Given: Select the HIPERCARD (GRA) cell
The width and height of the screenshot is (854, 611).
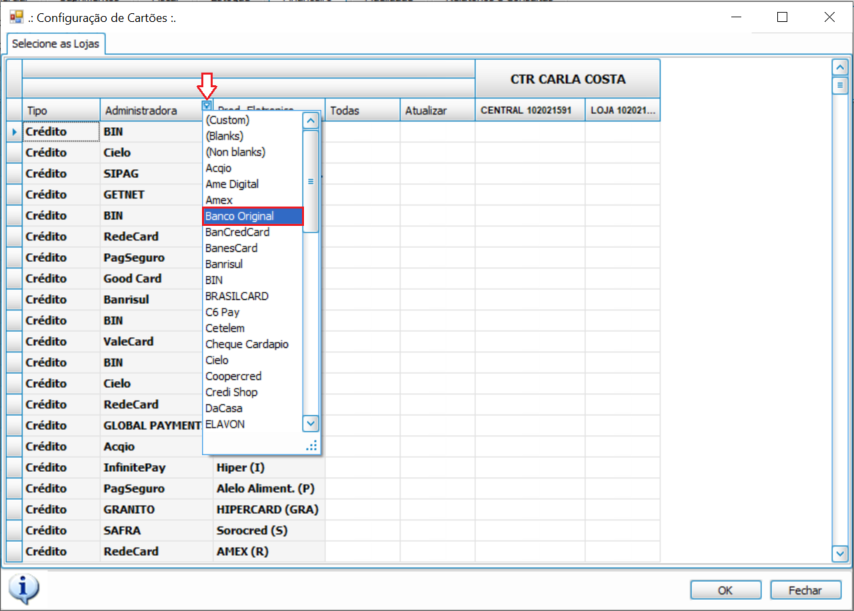Looking at the screenshot, I should coord(269,509).
